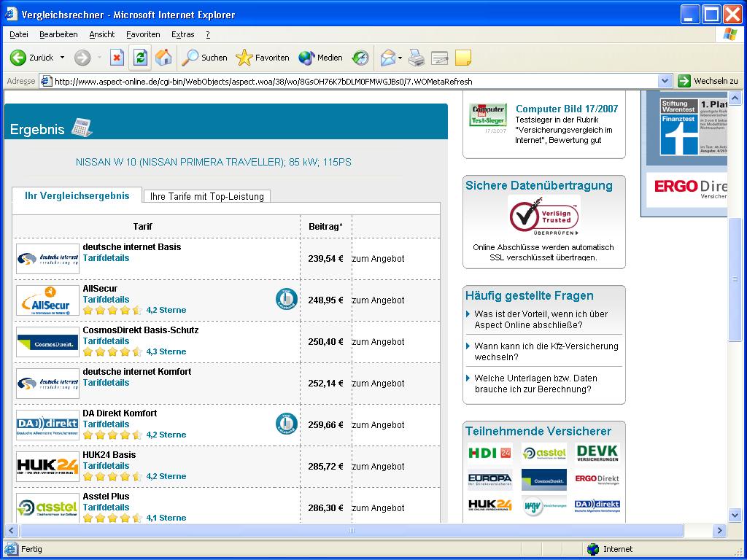Open the Zurück history dropdown arrow
The width and height of the screenshot is (747, 560).
[x=62, y=58]
